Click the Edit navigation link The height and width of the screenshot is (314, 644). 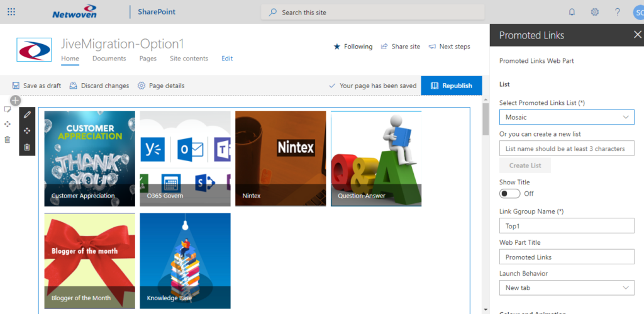coord(227,59)
